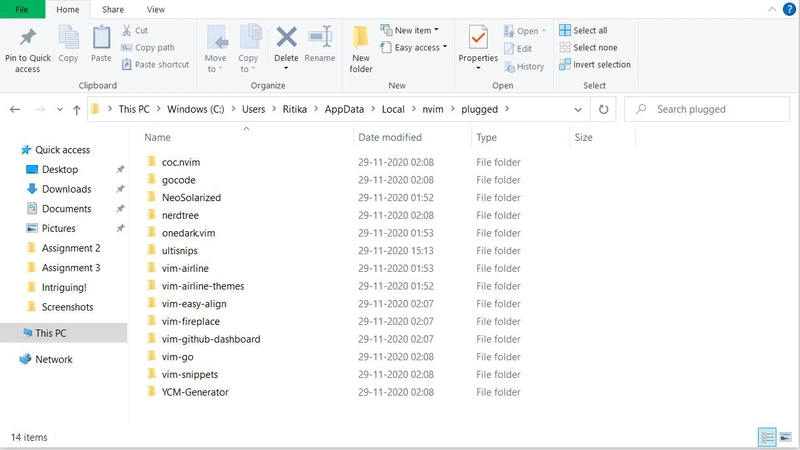Image resolution: width=800 pixels, height=450 pixels.
Task: Open Downloads in the sidebar
Action: pyautogui.click(x=66, y=189)
